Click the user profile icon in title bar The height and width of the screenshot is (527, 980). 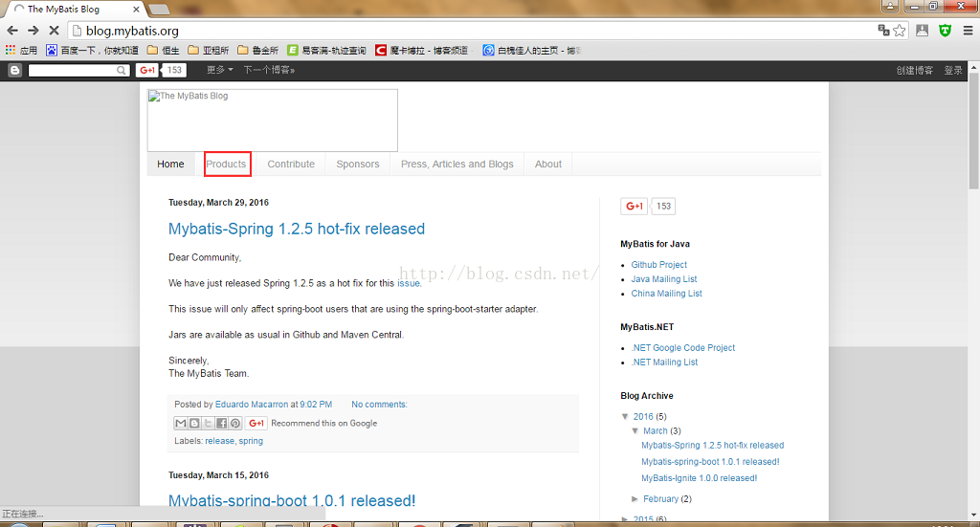pos(890,6)
